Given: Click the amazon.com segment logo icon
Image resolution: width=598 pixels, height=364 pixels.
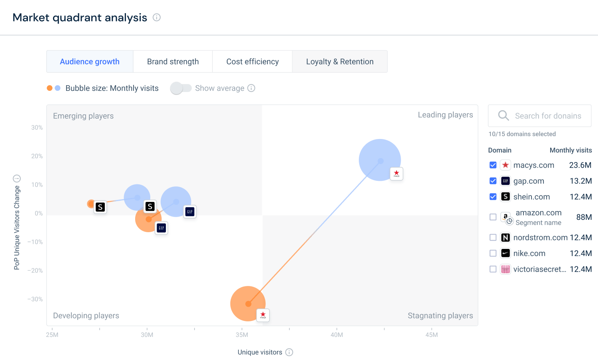Looking at the screenshot, I should [x=506, y=218].
